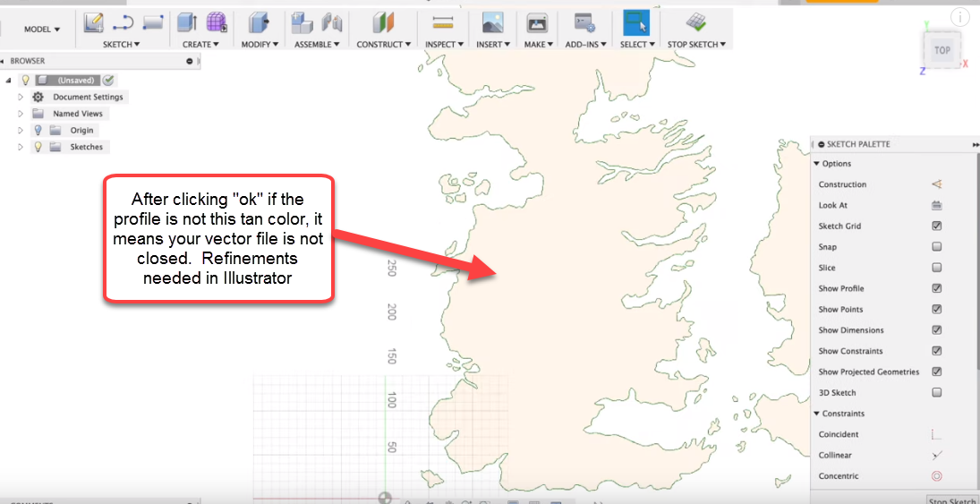Click the Construction line icon in palette
Screen dimensions: 980x504
(936, 184)
